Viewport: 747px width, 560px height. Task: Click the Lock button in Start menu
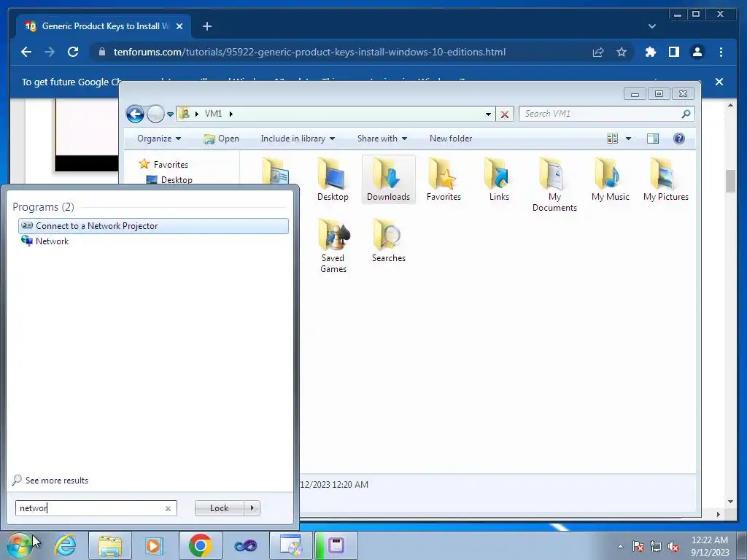pyautogui.click(x=219, y=508)
